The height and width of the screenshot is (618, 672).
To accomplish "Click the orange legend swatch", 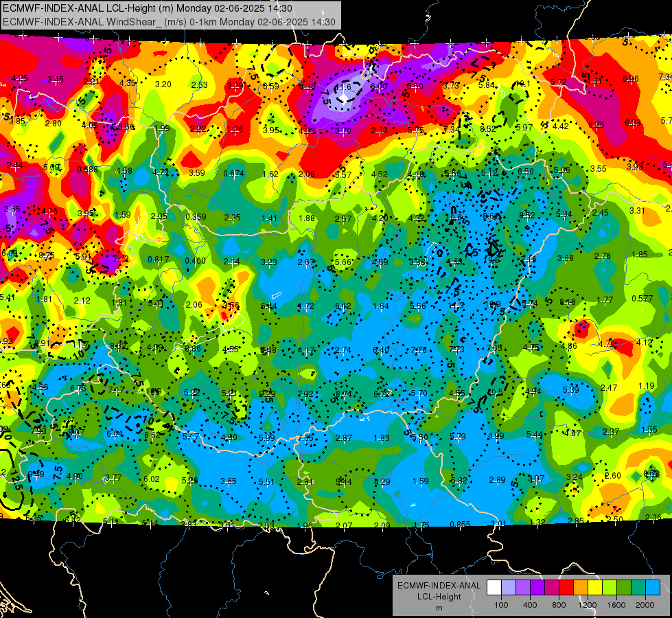I will 581,588.
